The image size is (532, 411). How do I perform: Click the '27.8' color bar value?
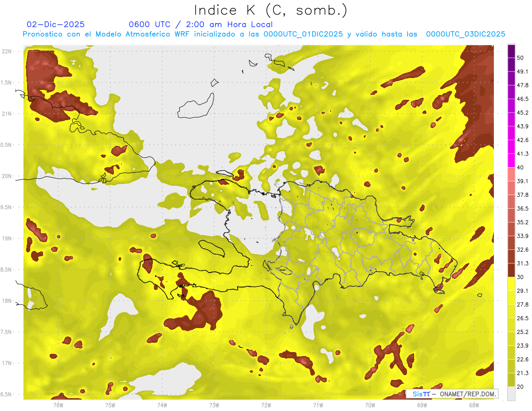tap(523, 305)
